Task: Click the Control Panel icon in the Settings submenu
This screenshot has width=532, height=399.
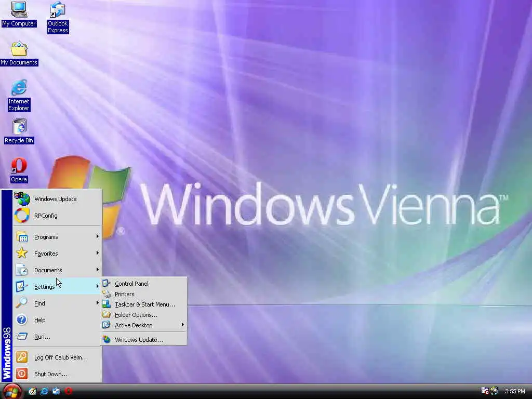Action: 107,283
